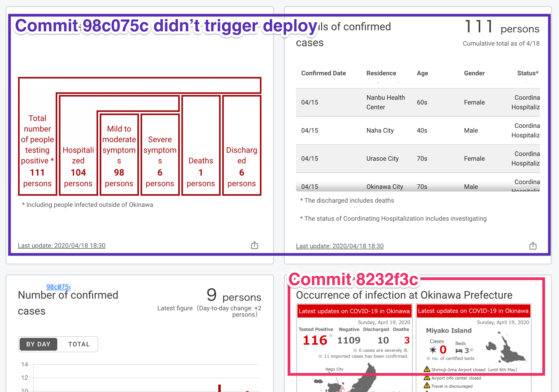Click the bed icon under Beds
This screenshot has width=559, height=392.
tap(459, 351)
